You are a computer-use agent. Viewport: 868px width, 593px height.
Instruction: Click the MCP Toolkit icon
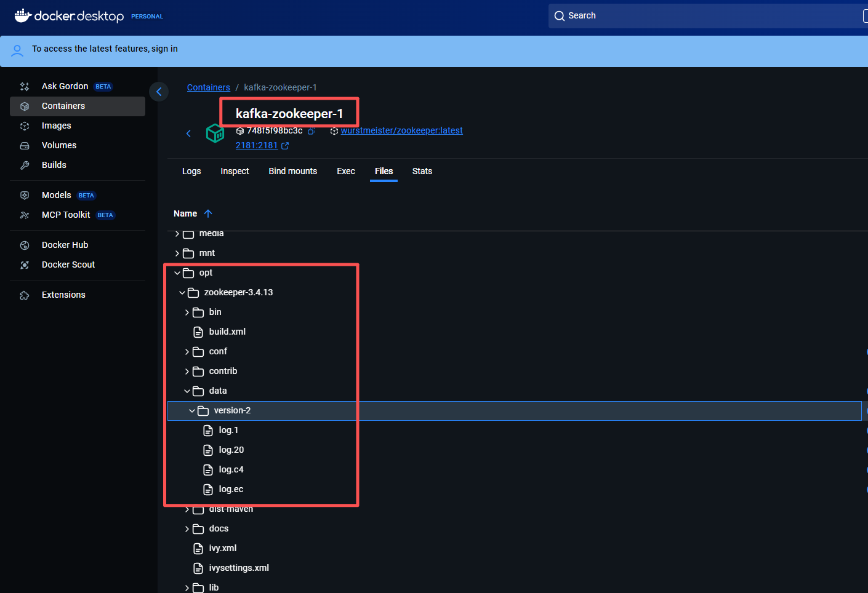[25, 215]
